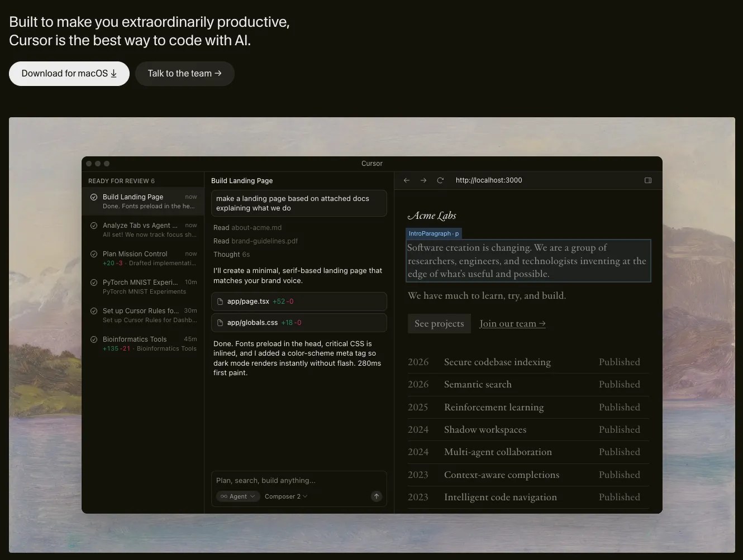Expand the Thought 6s reasoning step
Screen dimensions: 743x560
coord(231,255)
